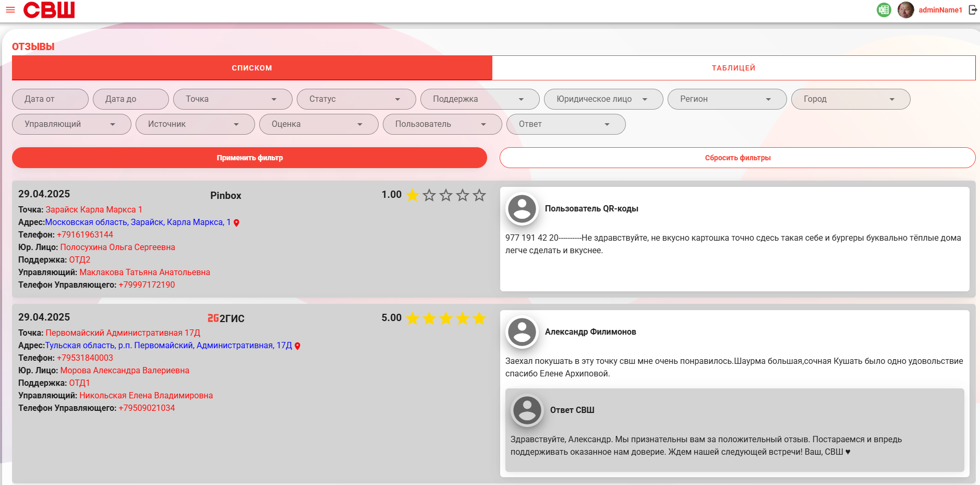This screenshot has width=980, height=485.
Task: Click the СВШ logo
Action: pos(49,10)
